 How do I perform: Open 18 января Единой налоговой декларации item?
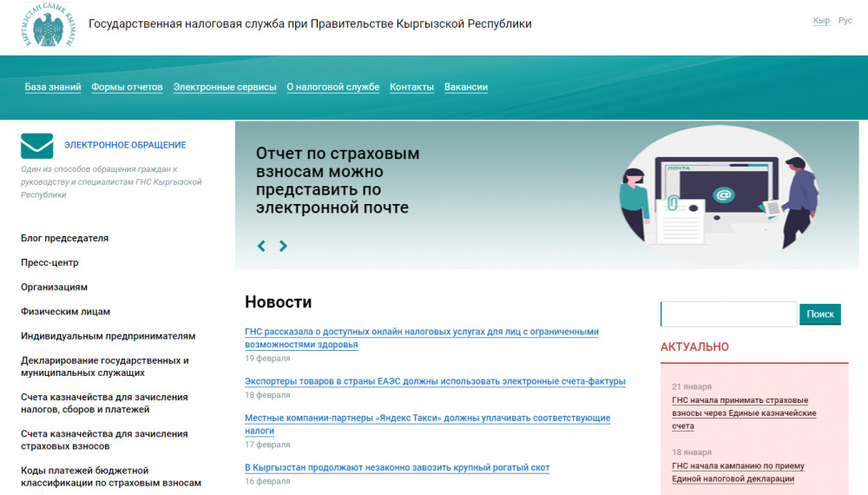click(738, 472)
